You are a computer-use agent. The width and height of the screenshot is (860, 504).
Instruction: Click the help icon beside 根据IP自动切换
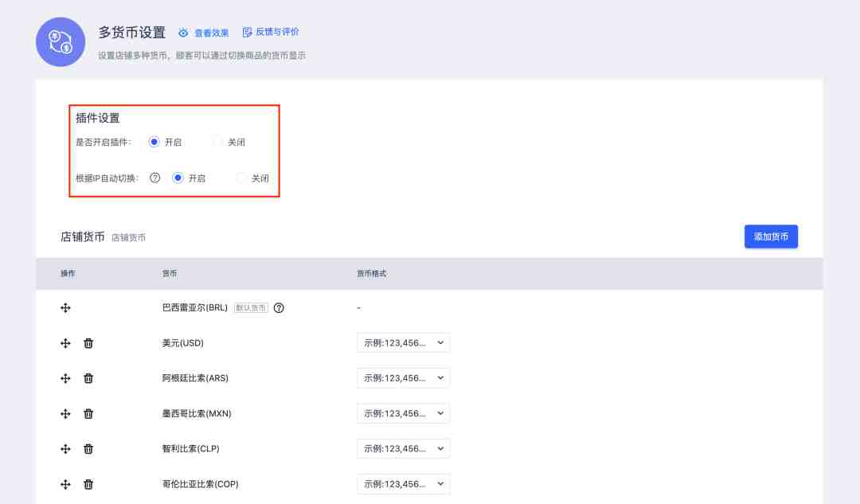155,178
